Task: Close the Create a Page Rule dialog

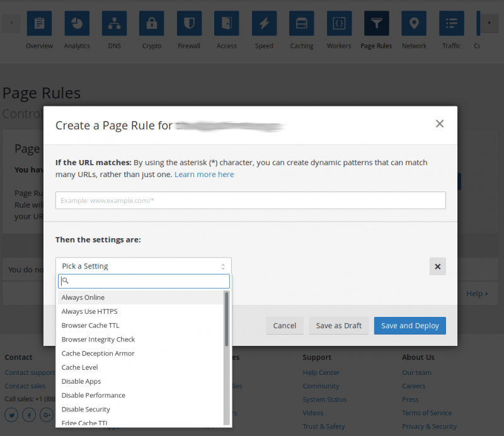Action: [x=439, y=123]
